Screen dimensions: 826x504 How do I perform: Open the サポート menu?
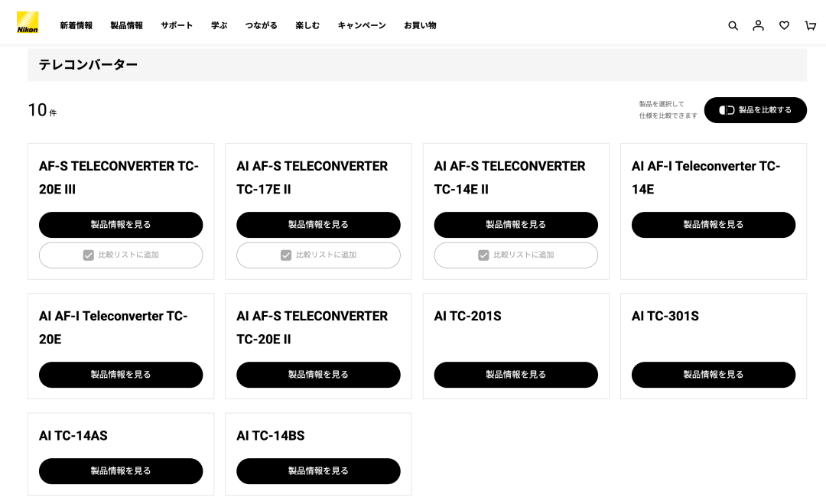tap(177, 25)
